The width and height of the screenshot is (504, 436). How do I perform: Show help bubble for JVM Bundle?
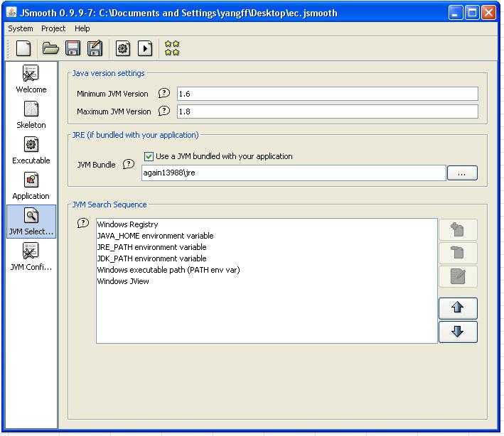[x=129, y=164]
